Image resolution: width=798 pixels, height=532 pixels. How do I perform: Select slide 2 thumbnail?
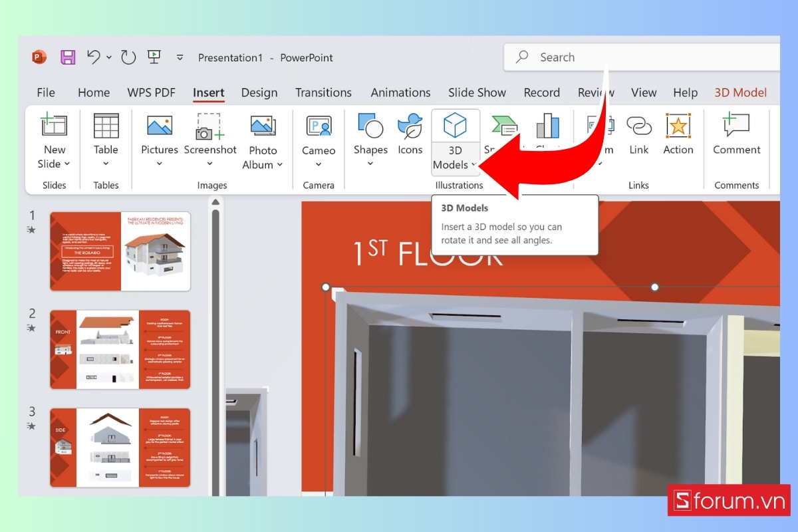[120, 349]
